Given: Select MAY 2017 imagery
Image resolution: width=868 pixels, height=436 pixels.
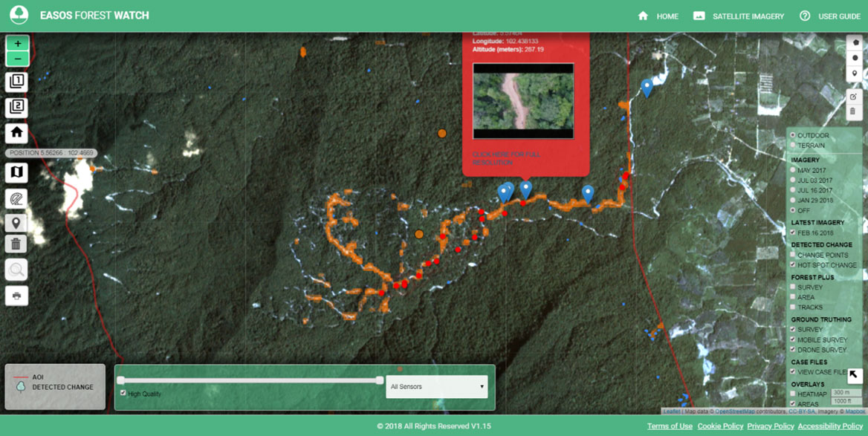Looking at the screenshot, I should [x=793, y=170].
